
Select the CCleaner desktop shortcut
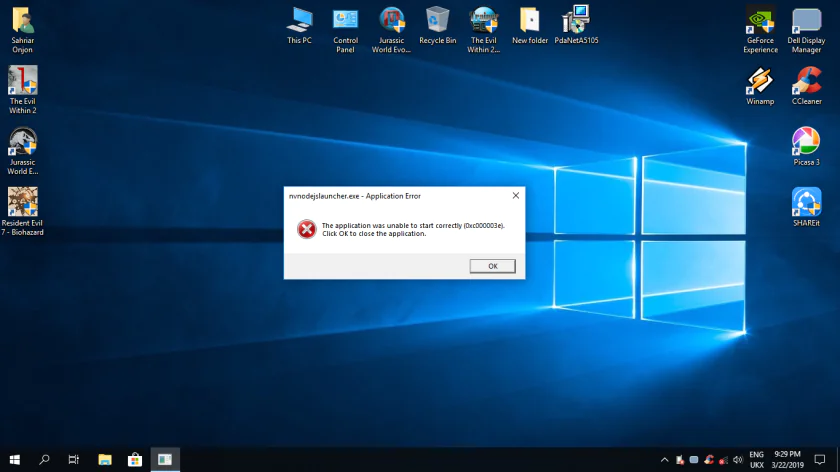pyautogui.click(x=807, y=86)
